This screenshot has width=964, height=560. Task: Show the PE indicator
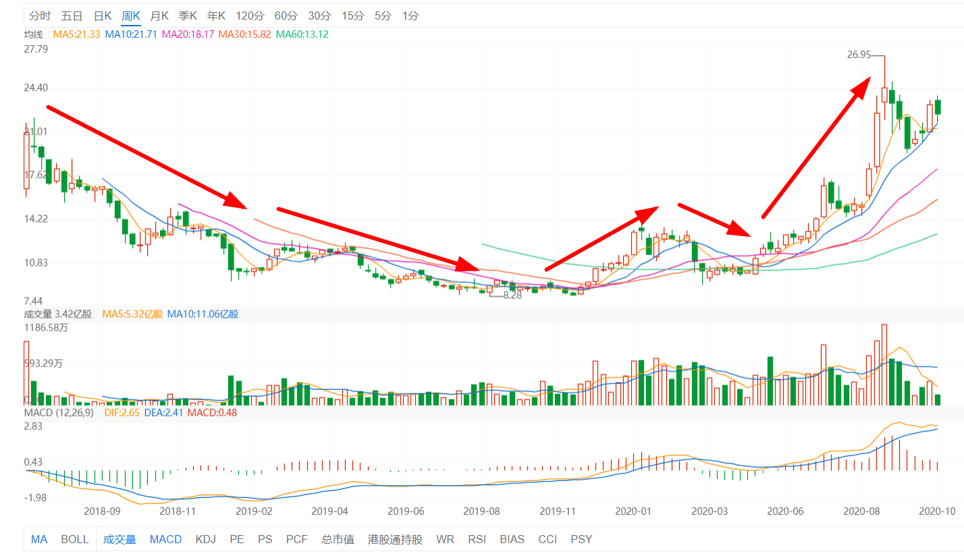(x=237, y=539)
